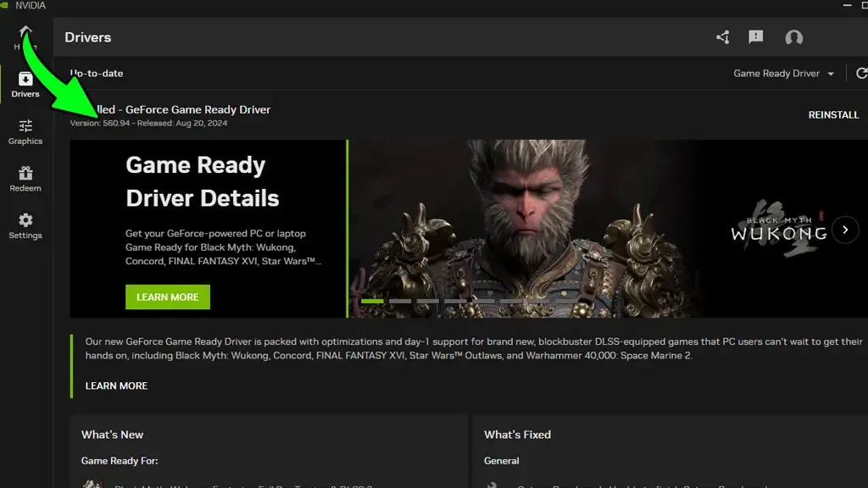Click the What's New heading
The height and width of the screenshot is (488, 868).
click(113, 435)
